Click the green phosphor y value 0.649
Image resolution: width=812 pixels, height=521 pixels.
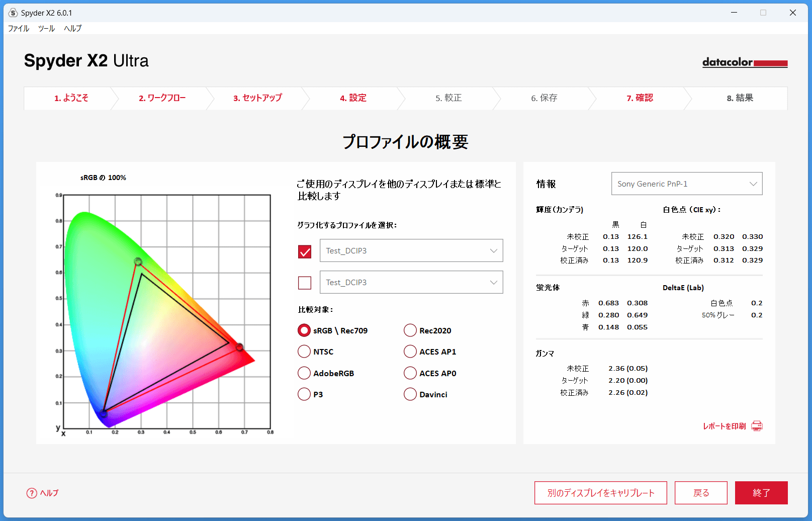tap(637, 315)
